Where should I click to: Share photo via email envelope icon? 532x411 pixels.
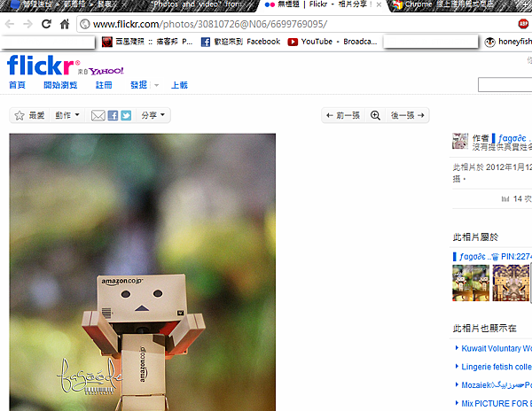point(98,115)
